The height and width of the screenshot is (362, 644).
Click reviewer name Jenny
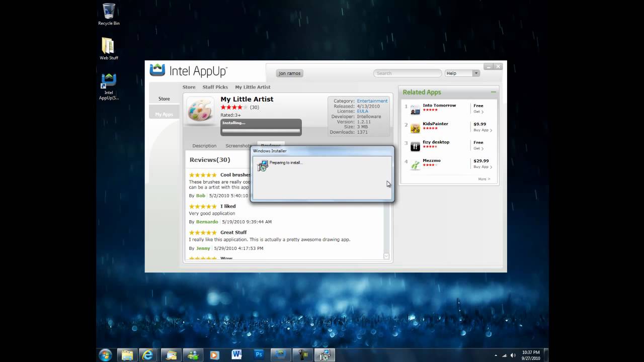[203, 248]
